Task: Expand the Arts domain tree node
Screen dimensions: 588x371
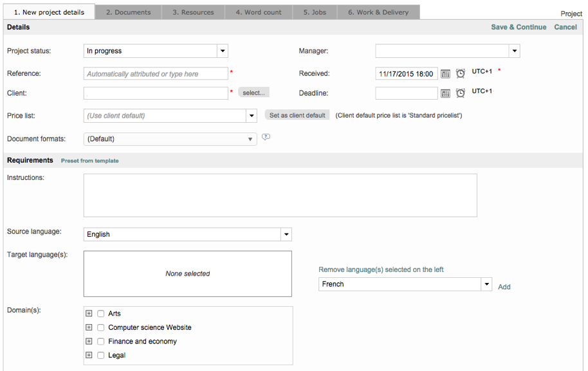Action: [x=89, y=314]
